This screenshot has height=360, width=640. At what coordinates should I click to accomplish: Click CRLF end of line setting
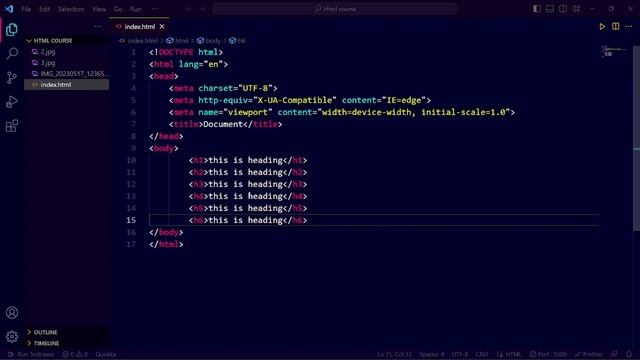482,354
